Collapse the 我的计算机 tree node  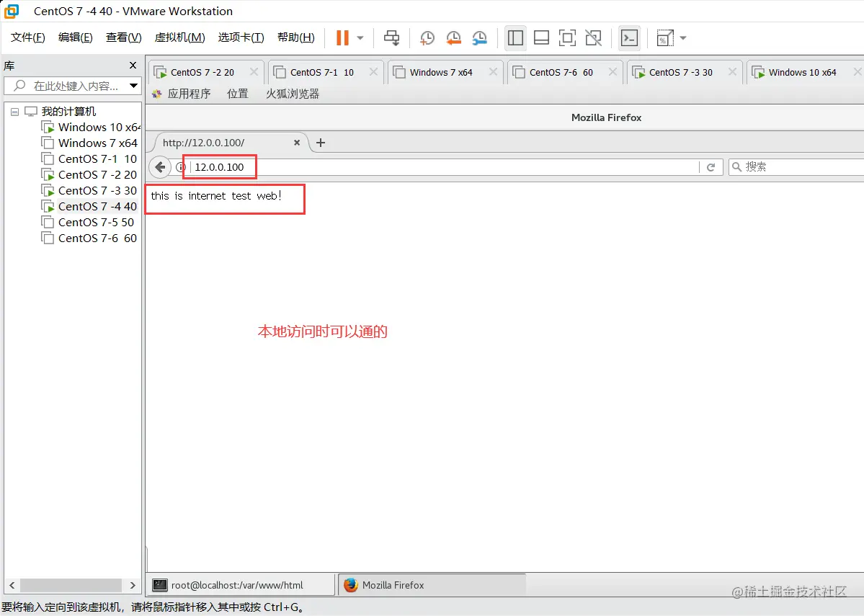coord(14,111)
